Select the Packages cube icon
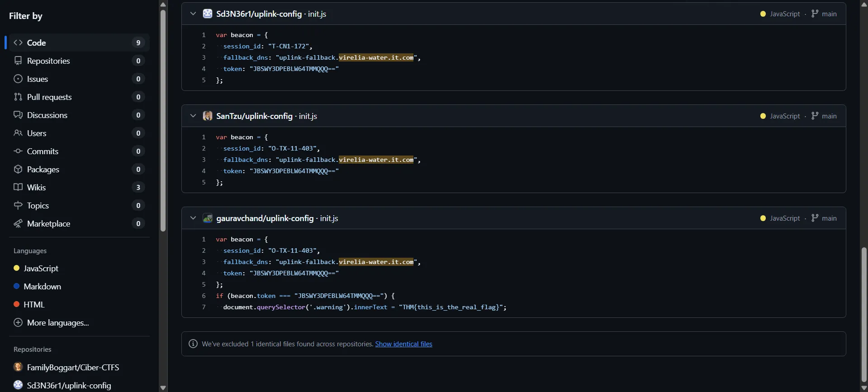The width and height of the screenshot is (868, 392). coord(18,169)
